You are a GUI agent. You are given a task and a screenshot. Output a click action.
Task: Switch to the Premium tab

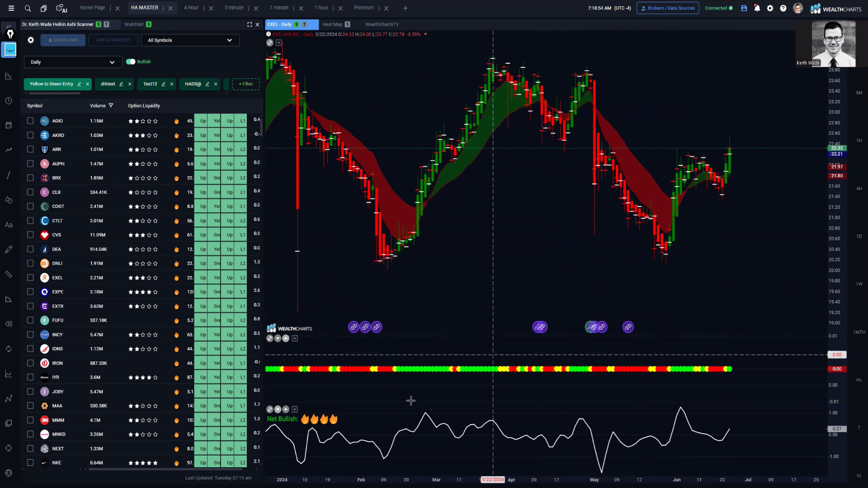pyautogui.click(x=364, y=8)
